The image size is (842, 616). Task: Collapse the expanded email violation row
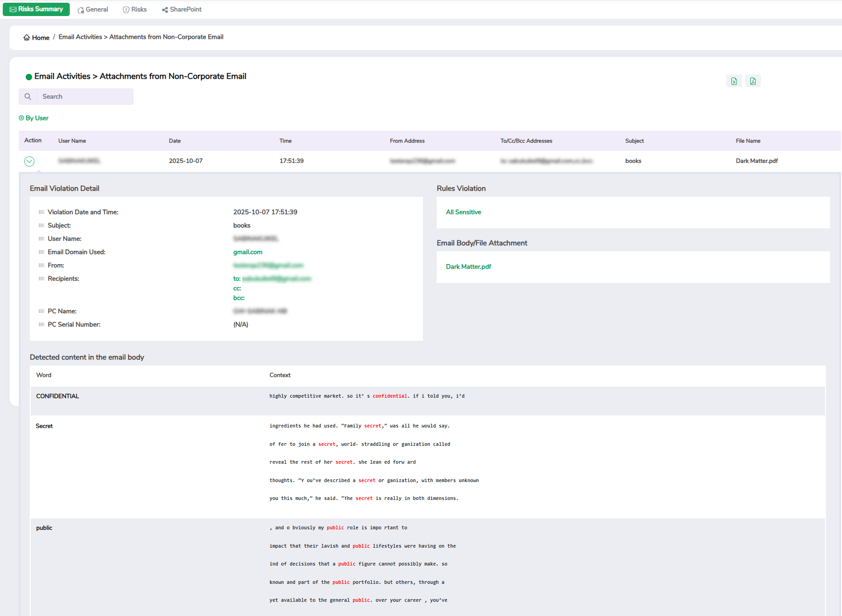coord(29,161)
